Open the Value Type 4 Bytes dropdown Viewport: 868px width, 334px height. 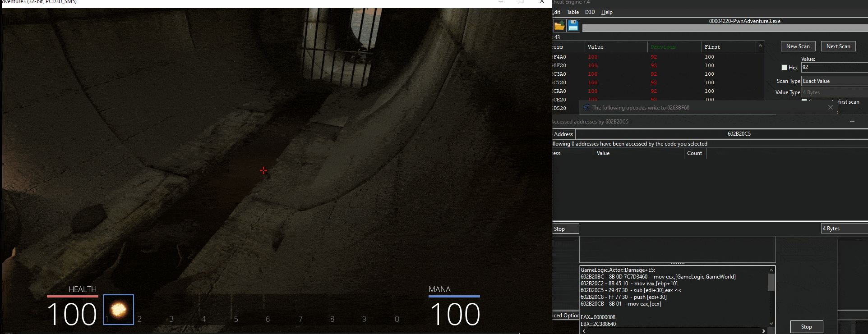835,92
